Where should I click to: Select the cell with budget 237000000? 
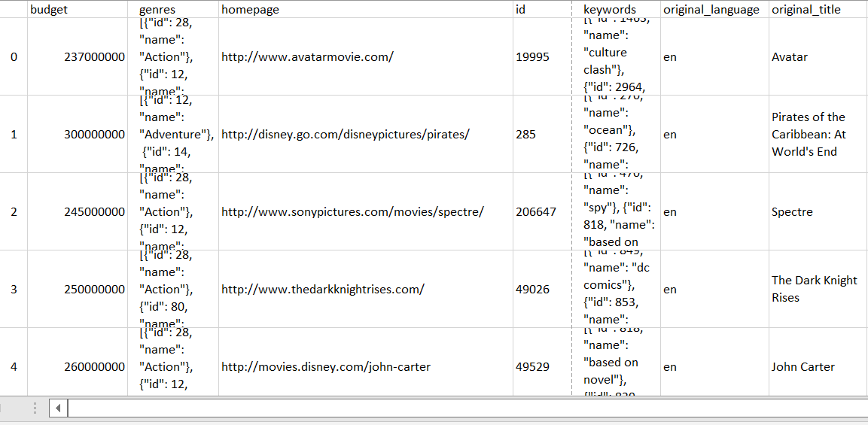(95, 57)
